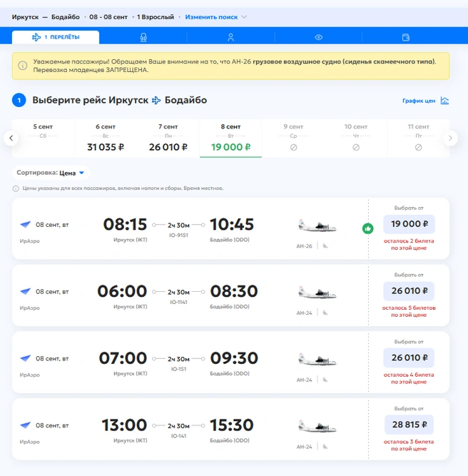Open the payment wallet step icon
The image size is (468, 476).
pos(406,37)
